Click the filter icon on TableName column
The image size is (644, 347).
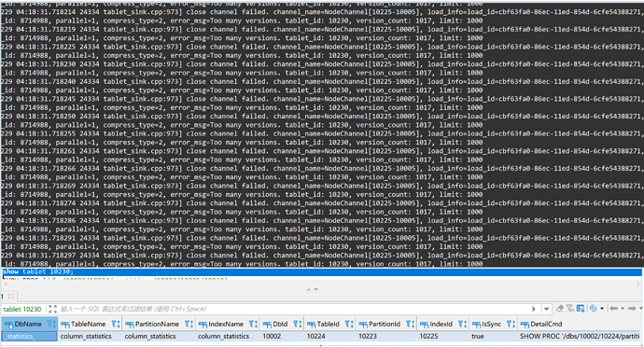coord(116,324)
